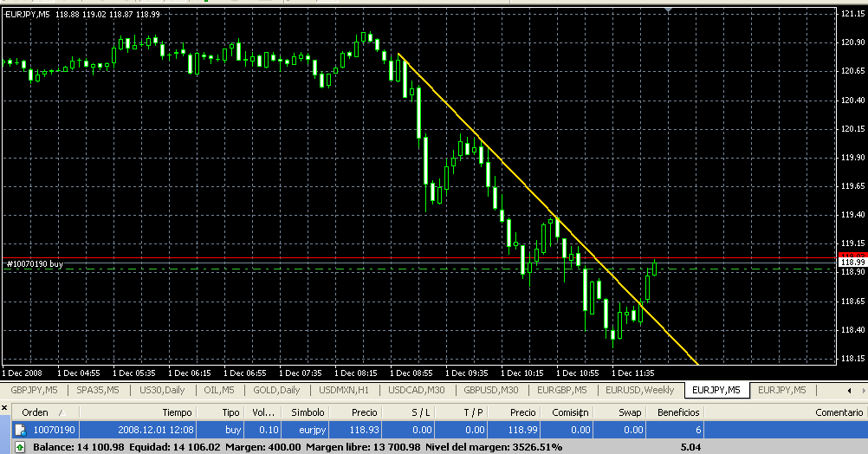Open the OIL,M5 chart tab
868x454 pixels.
[219, 390]
